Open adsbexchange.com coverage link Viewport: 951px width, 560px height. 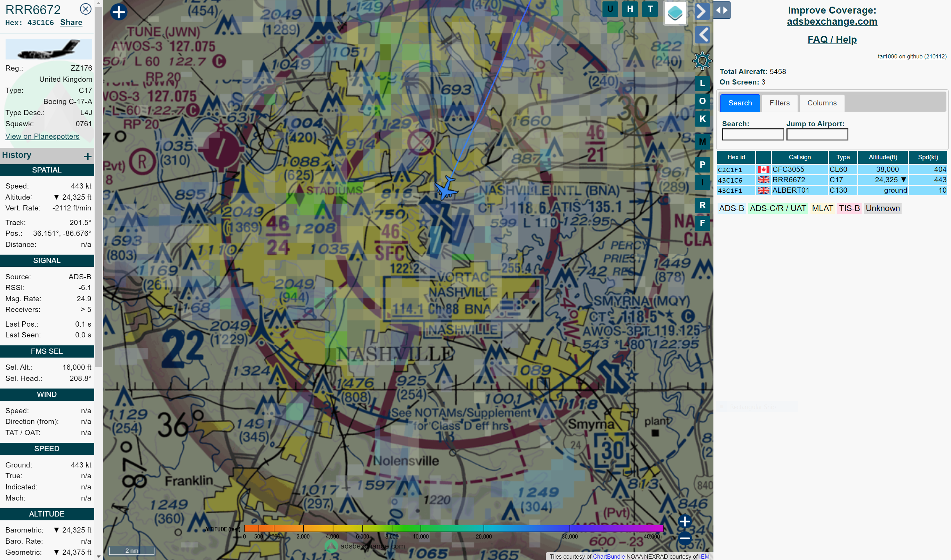(x=832, y=22)
